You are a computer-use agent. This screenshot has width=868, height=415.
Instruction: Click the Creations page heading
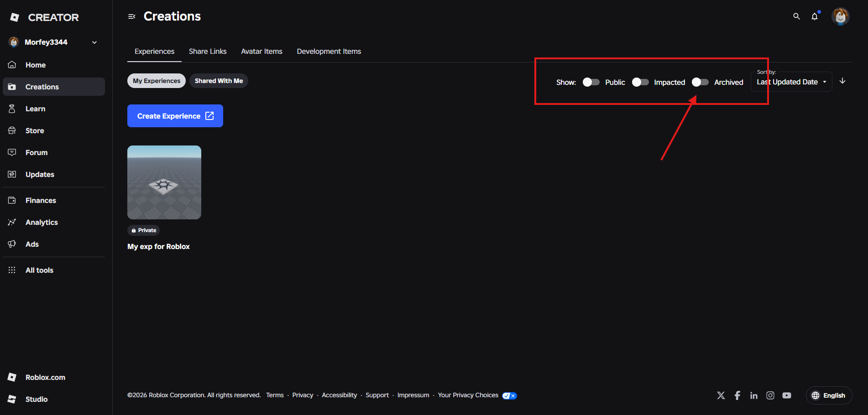pos(172,16)
